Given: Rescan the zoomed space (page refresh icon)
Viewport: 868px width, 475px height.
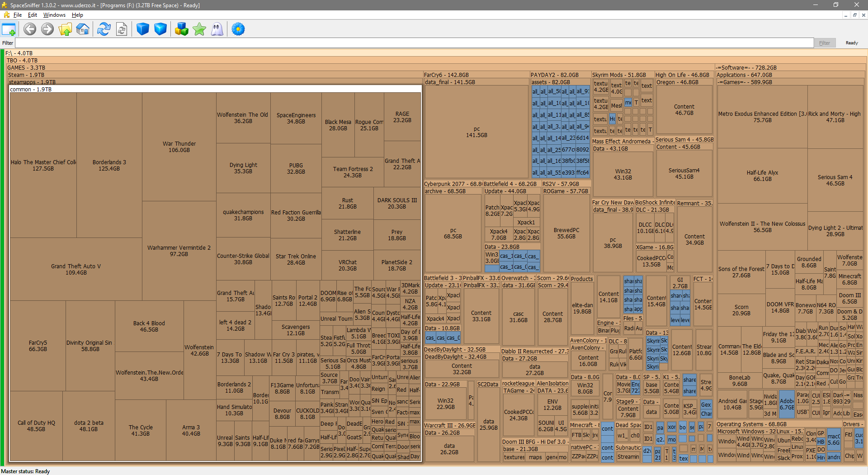Looking at the screenshot, I should point(122,29).
